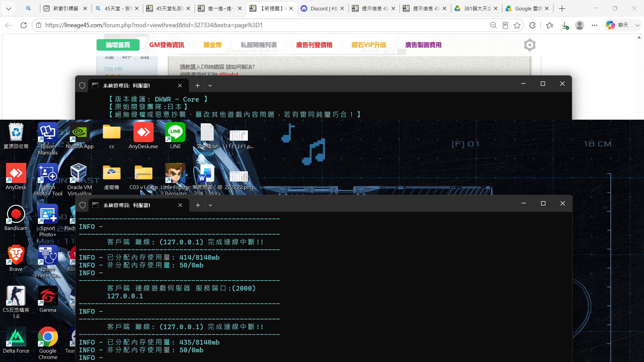Open lower terminal's new tab dropdown
Image resolution: width=644 pixels, height=362 pixels.
[x=210, y=205]
